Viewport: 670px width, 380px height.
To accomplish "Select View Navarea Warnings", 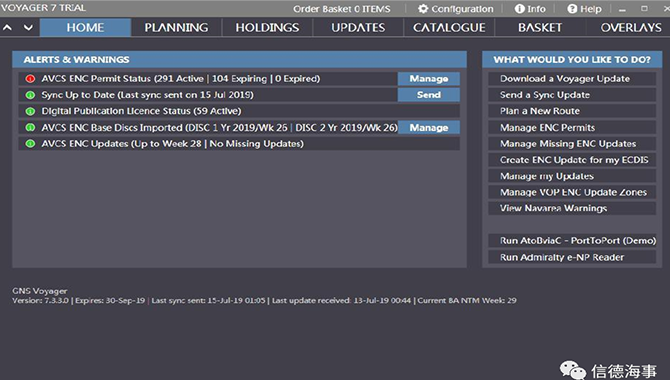I will point(572,208).
